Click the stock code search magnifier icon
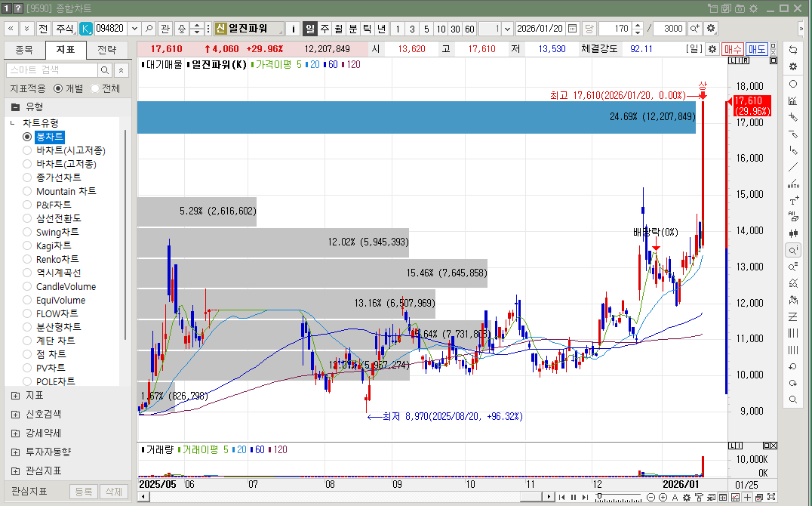812x506 pixels. click(x=149, y=29)
